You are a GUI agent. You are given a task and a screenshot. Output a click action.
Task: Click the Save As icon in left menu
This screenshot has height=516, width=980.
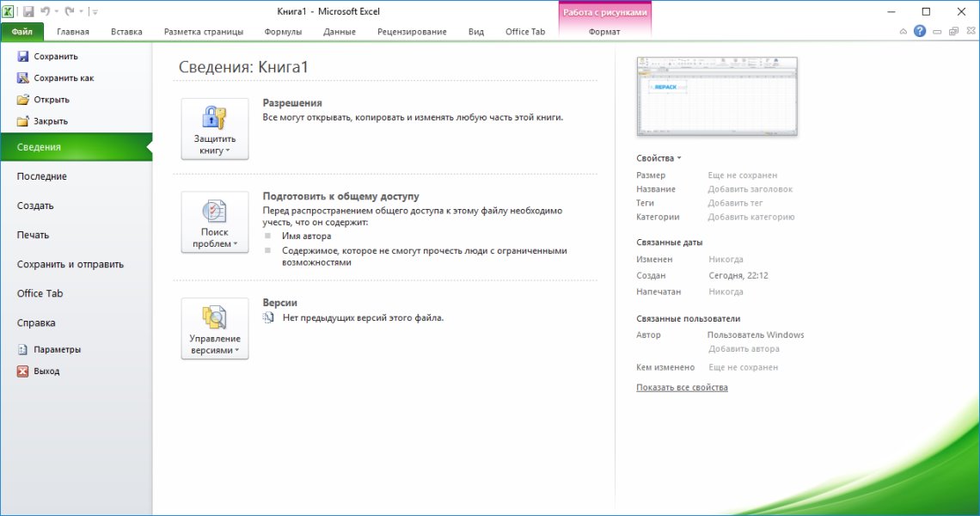(x=23, y=78)
